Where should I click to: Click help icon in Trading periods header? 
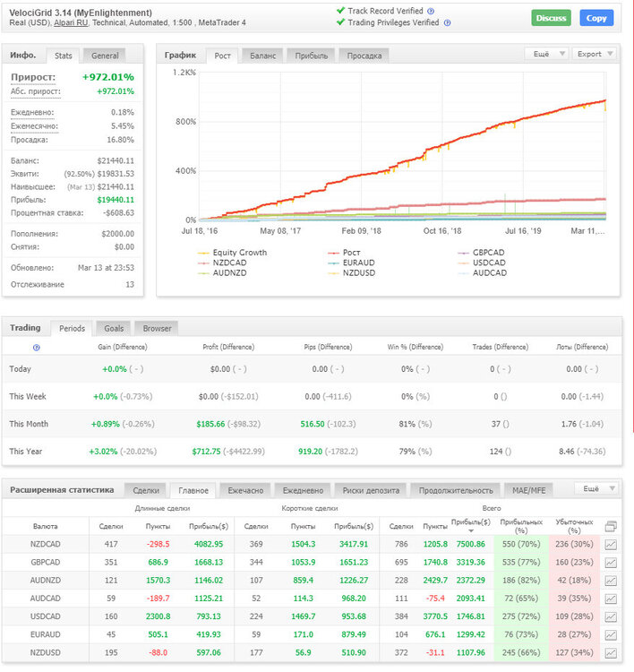pyautogui.click(x=37, y=348)
